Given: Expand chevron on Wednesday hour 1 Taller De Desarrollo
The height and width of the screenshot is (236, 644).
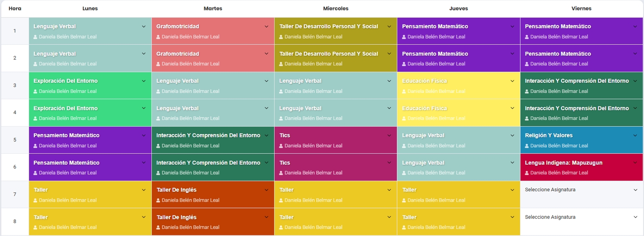Looking at the screenshot, I should [389, 27].
